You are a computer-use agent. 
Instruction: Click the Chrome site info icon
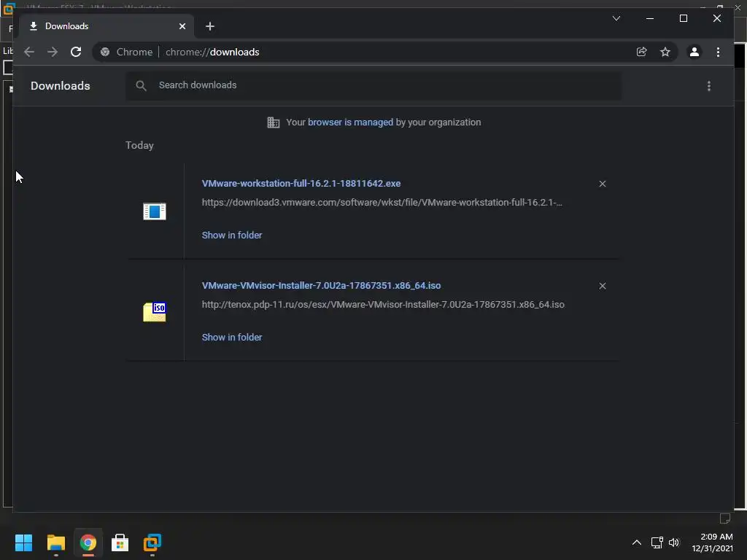pos(105,52)
